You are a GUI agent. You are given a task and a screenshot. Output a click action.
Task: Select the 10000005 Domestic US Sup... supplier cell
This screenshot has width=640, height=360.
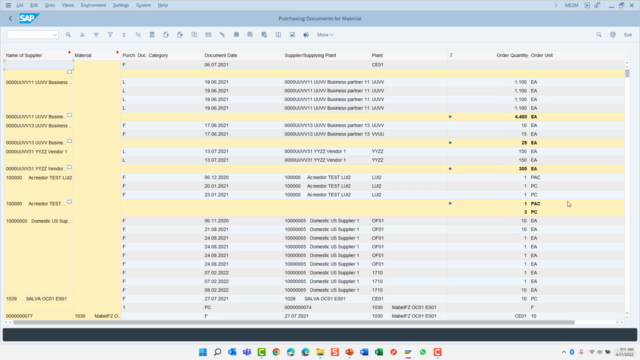(38, 221)
